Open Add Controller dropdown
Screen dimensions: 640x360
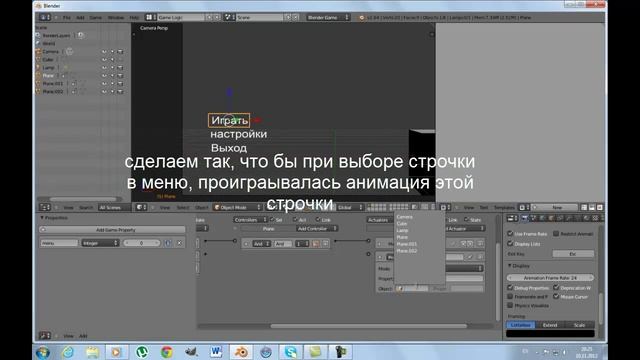coord(317,229)
